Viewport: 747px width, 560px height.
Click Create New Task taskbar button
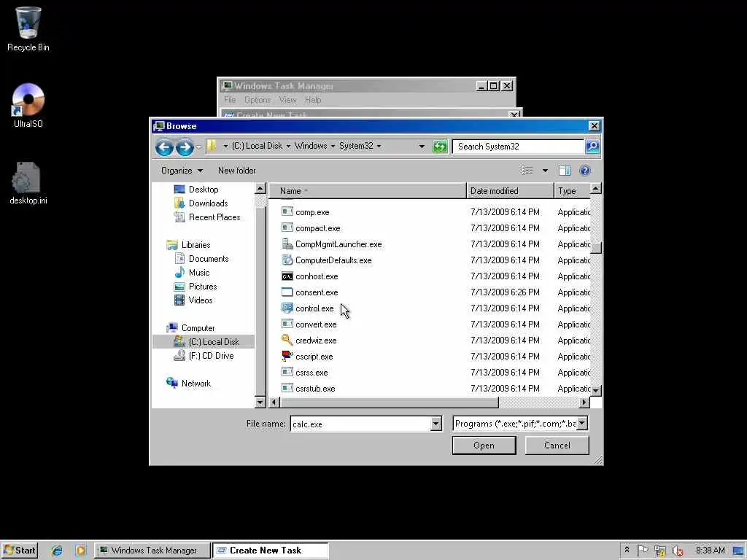click(x=270, y=551)
